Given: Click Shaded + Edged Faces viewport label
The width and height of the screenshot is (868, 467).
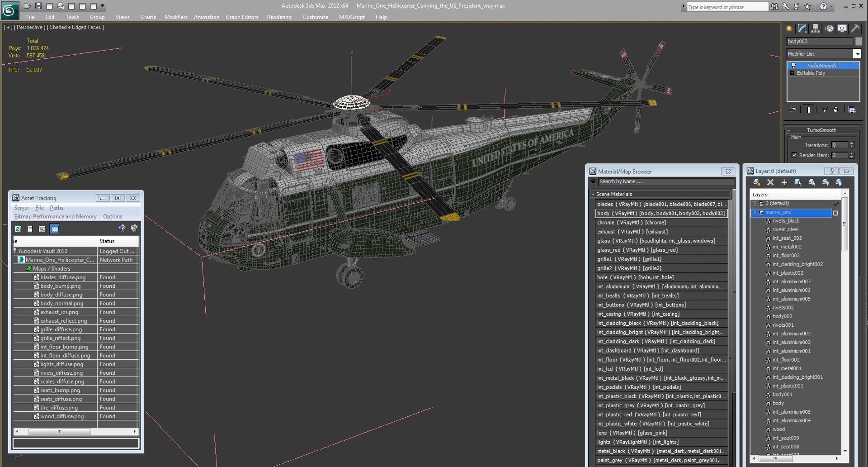Looking at the screenshot, I should pyautogui.click(x=75, y=27).
